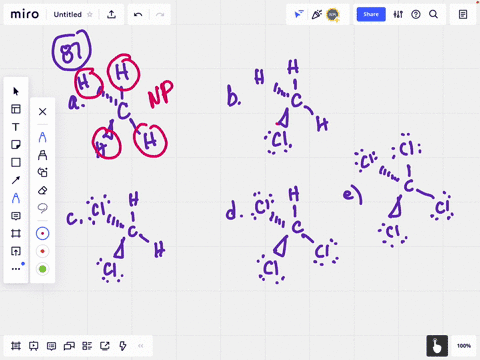Choose the pen in drawing panel

click(42, 137)
